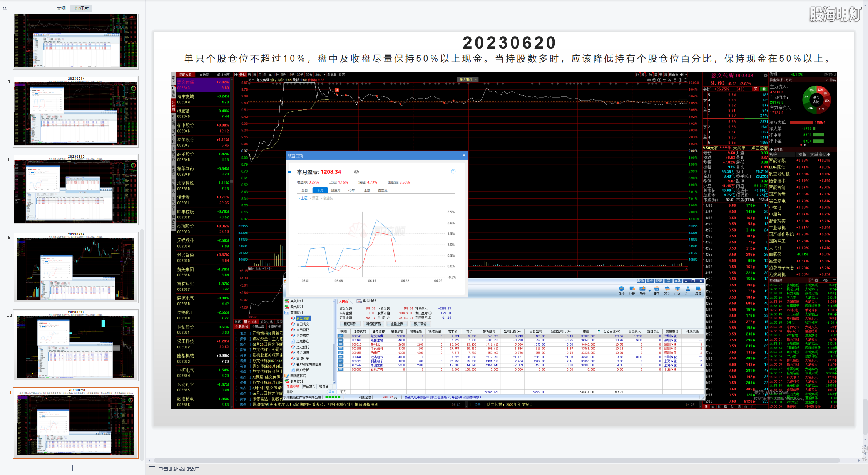
Task: Toggle the PK comparison button
Action: coord(637,75)
